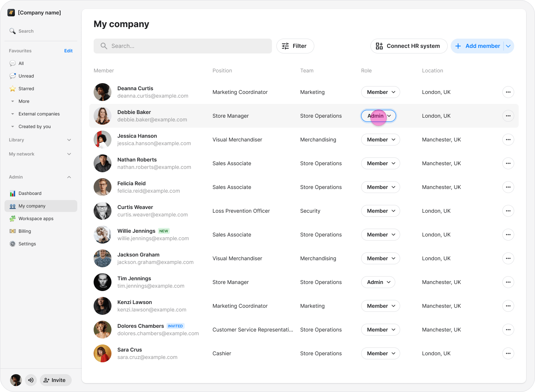Select My company menu item

41,206
